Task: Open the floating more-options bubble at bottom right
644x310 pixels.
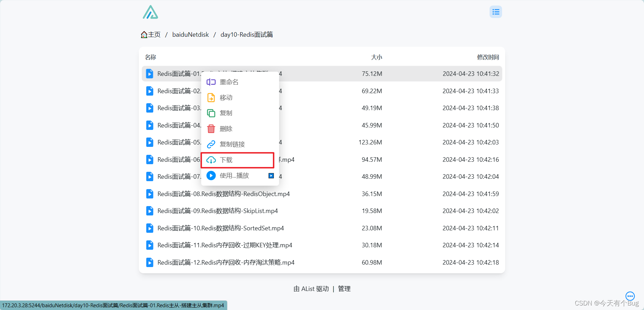Action: pyautogui.click(x=630, y=296)
